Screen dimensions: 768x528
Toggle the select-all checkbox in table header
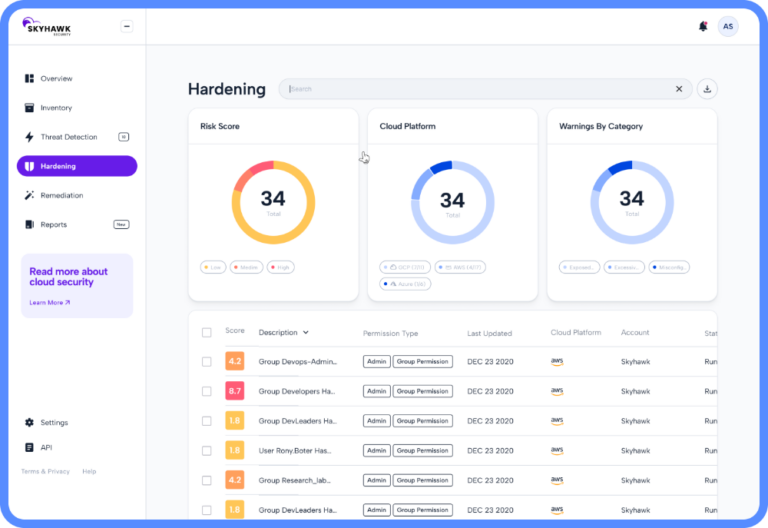click(207, 332)
